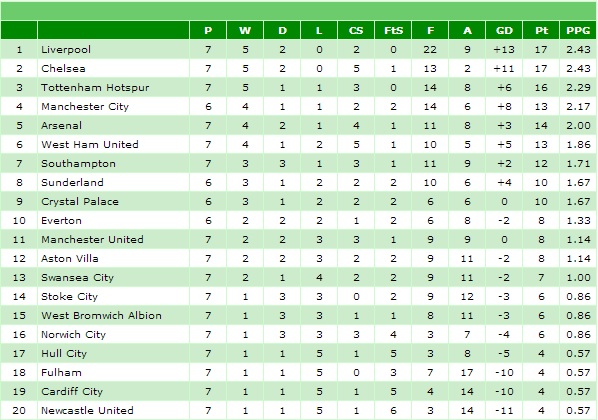Open Manchester United team link
The width and height of the screenshot is (598, 420).
tap(92, 240)
